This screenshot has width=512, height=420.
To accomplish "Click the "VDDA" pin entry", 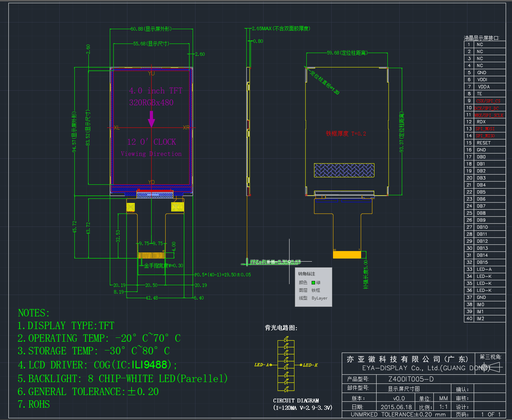I will 484,87.
